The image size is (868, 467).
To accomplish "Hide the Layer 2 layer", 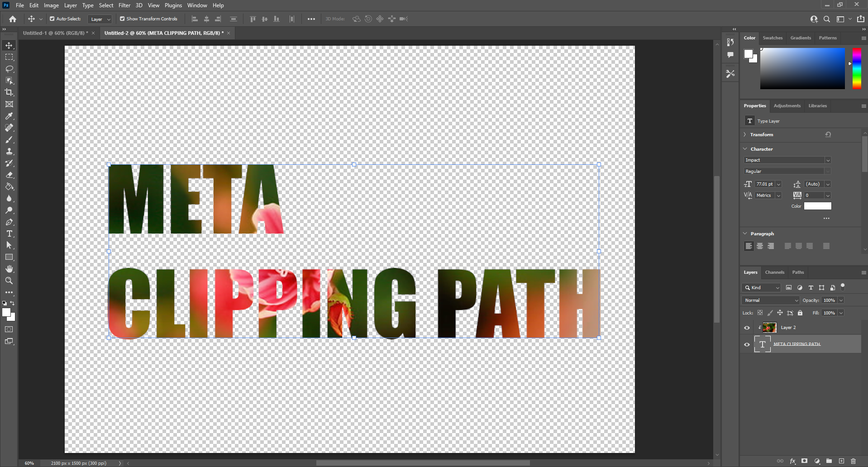I will 747,327.
